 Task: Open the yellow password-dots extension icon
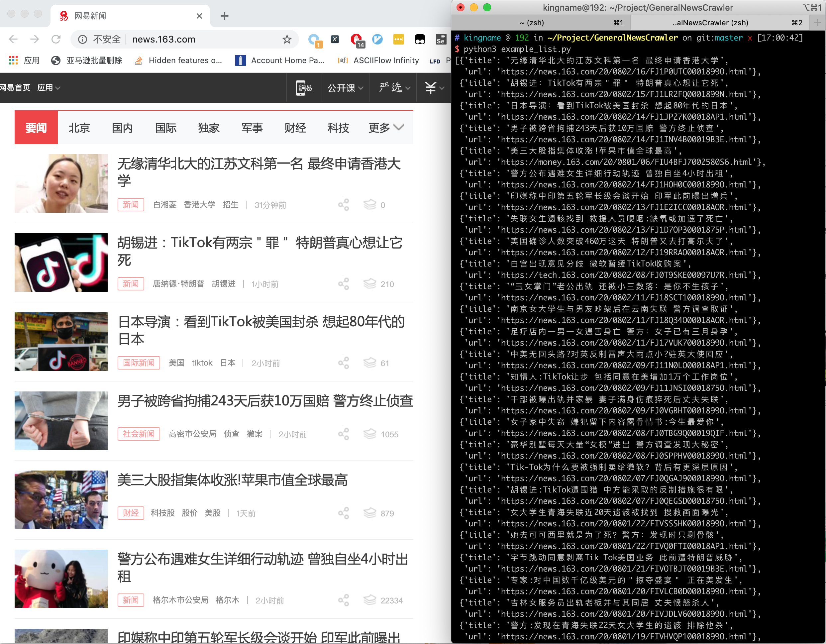[399, 39]
